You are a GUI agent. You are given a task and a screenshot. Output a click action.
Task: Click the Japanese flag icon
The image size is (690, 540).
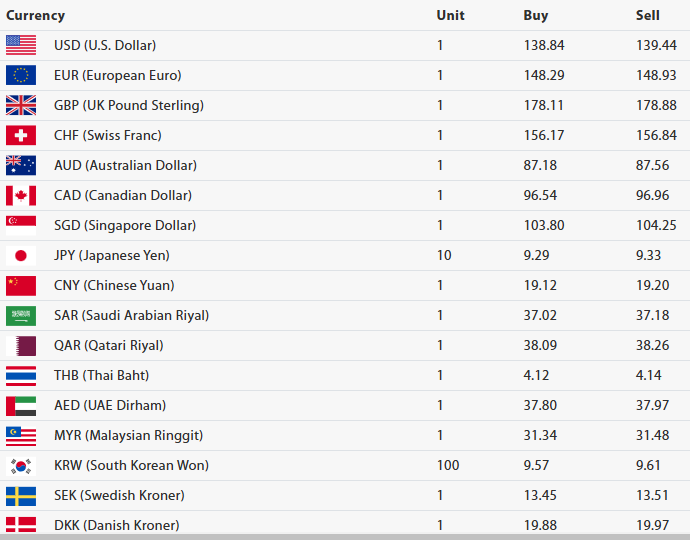coord(21,255)
